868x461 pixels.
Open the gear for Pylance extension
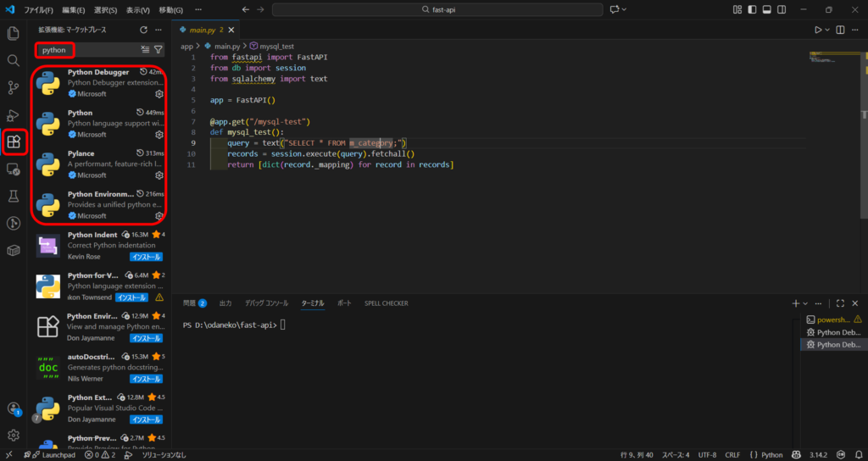click(159, 175)
